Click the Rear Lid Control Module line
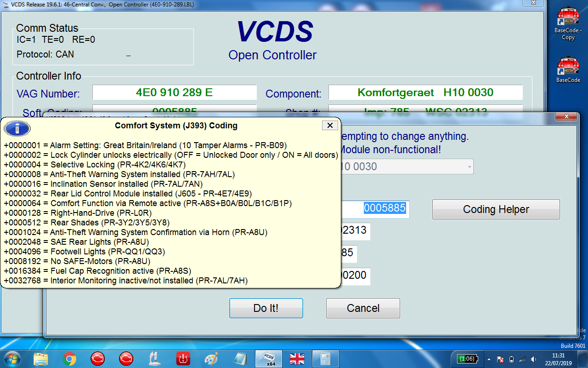588x368 pixels. point(128,194)
